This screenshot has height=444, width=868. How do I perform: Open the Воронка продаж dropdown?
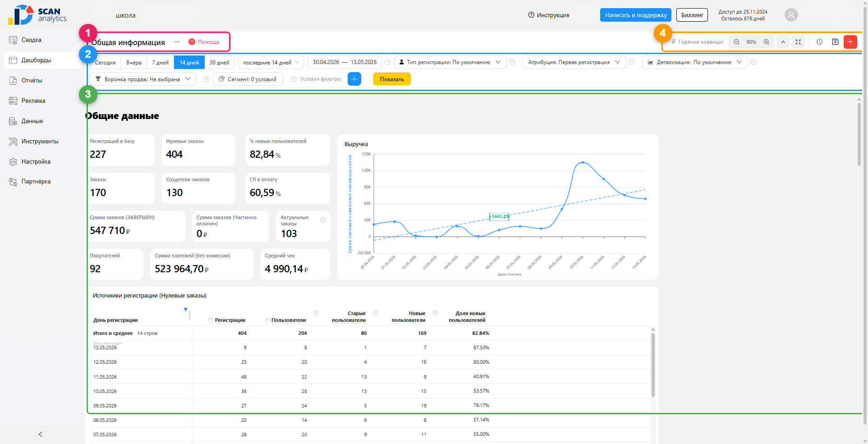143,79
